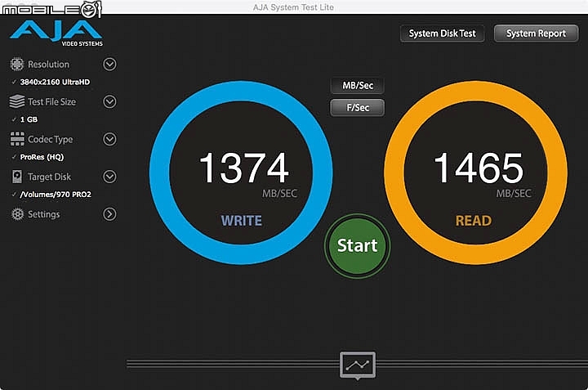Screen dimensions: 588x390
Task: Select the /Volumes/970 PRO2 disk value
Action: [56, 195]
